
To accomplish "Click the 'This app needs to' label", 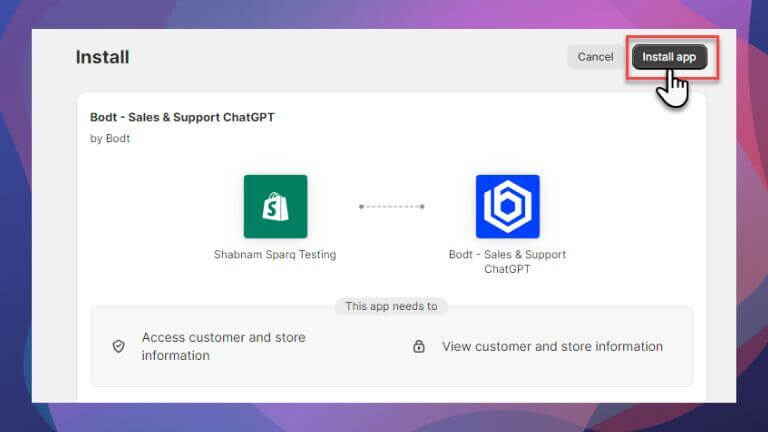I will pyautogui.click(x=391, y=306).
